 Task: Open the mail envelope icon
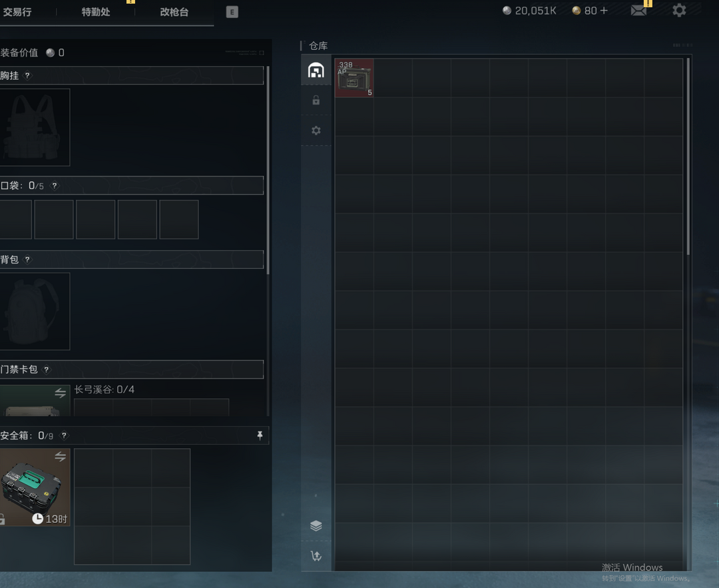pos(638,11)
